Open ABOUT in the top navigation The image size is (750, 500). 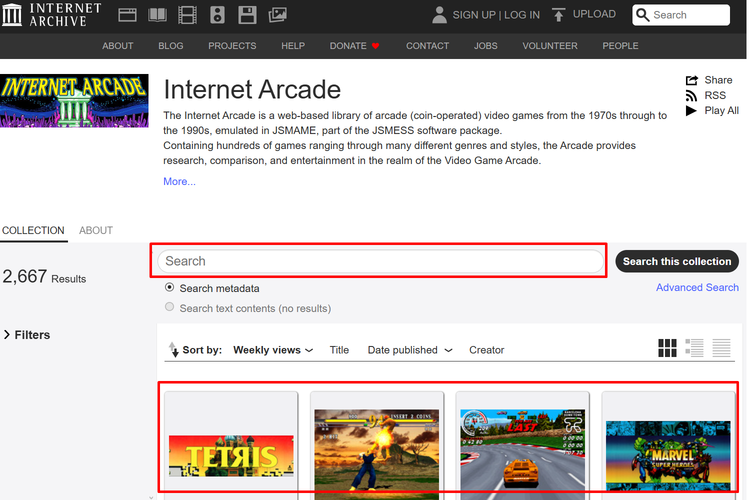[118, 46]
